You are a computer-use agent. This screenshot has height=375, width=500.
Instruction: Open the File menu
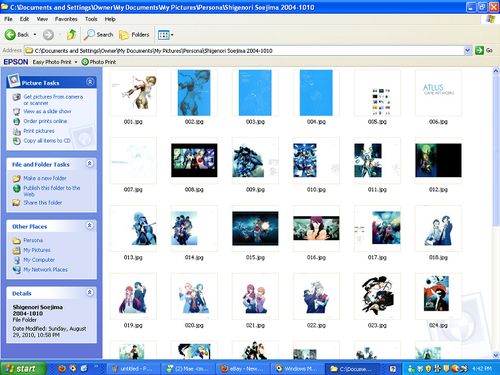(x=8, y=19)
